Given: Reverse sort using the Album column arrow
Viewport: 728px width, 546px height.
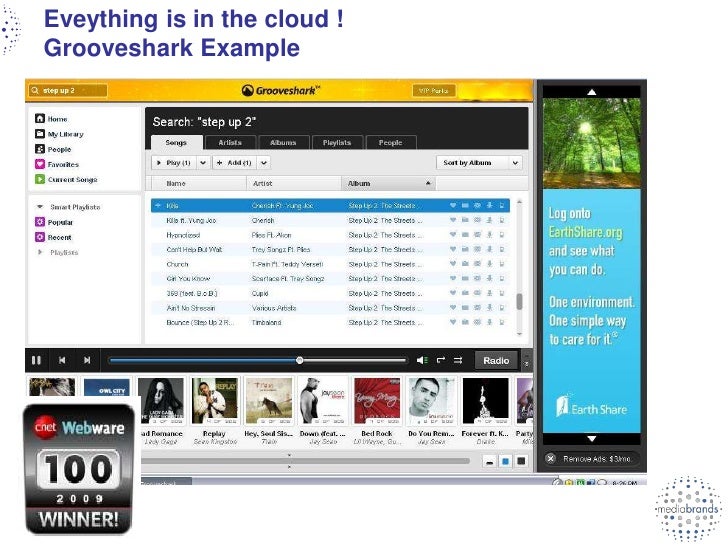Looking at the screenshot, I should [428, 183].
